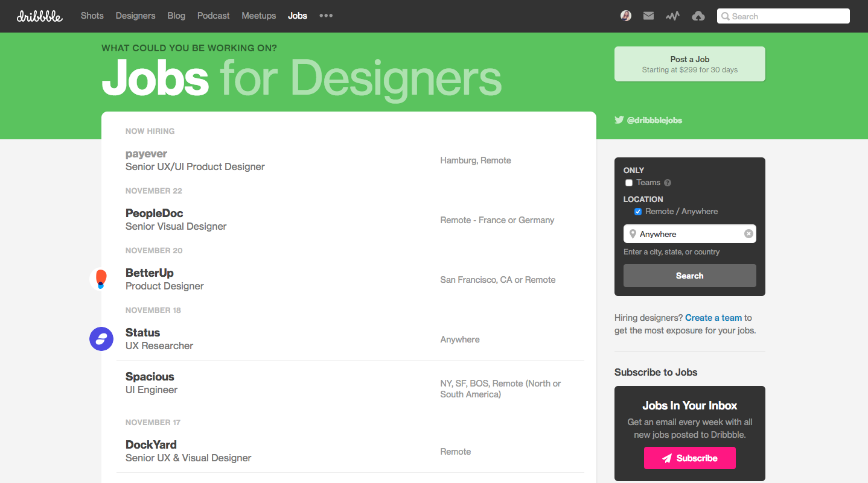This screenshot has height=483, width=868.
Task: Open the activity pulse icon
Action: coord(672,16)
